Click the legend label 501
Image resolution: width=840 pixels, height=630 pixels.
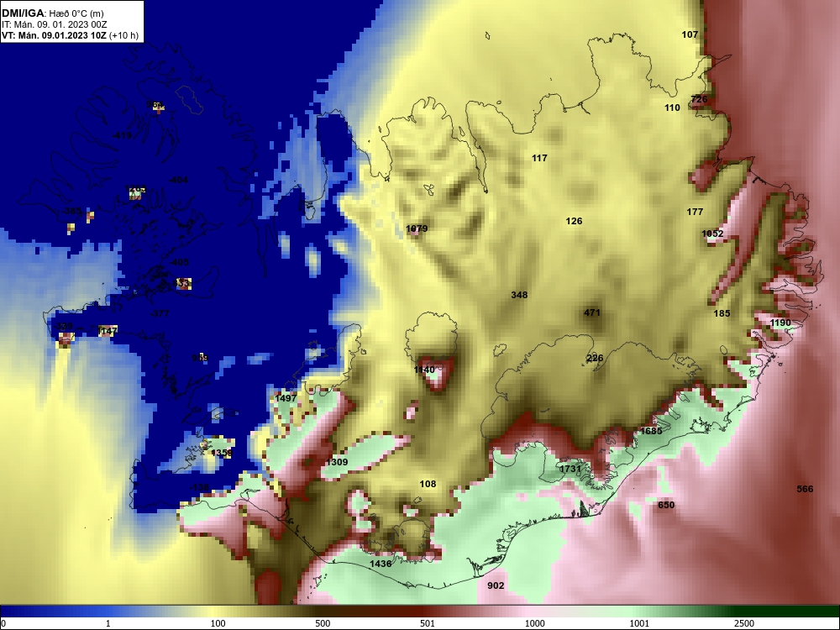[427, 623]
